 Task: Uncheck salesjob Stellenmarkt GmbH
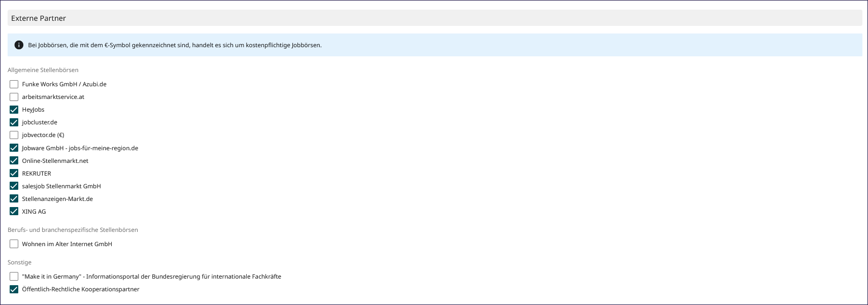14,186
